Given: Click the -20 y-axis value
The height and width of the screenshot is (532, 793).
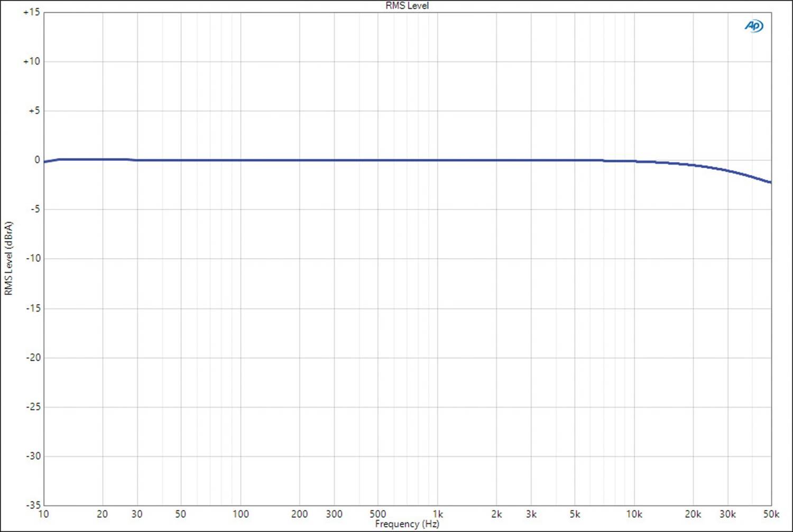Looking at the screenshot, I should (33, 357).
